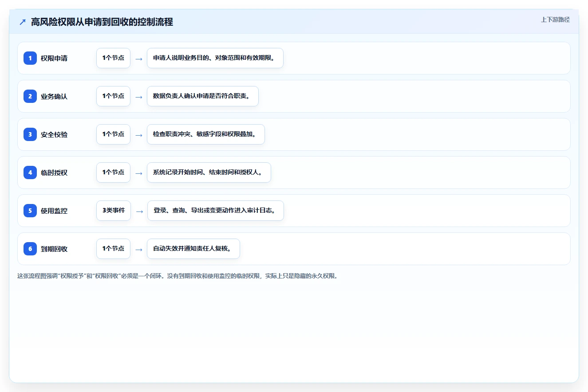
Task: Click the arrow icon in 使用监控 row
Action: point(139,211)
